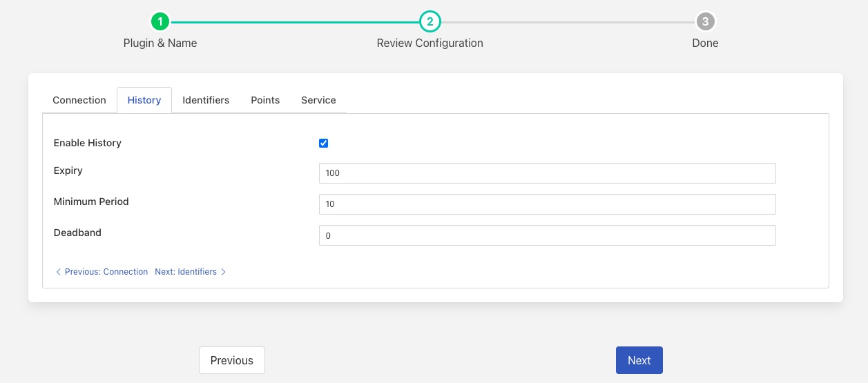Follow the Next: Identifiers link
This screenshot has width=868, height=383.
[x=186, y=272]
